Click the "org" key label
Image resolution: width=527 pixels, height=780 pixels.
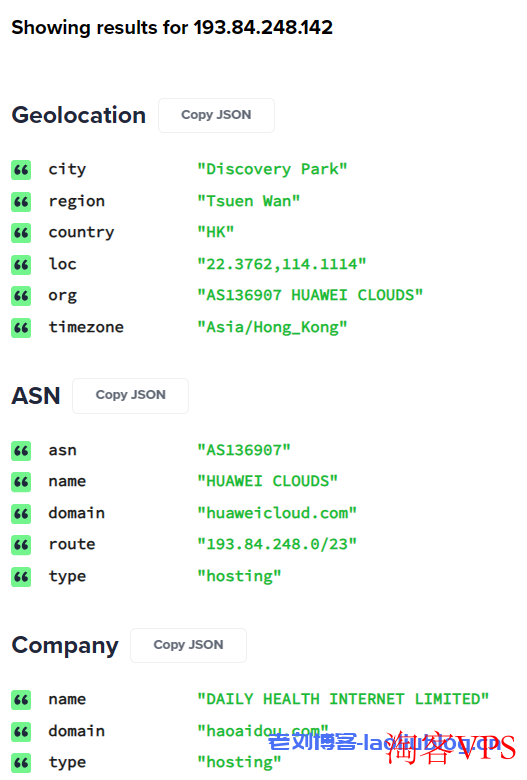[62, 296]
